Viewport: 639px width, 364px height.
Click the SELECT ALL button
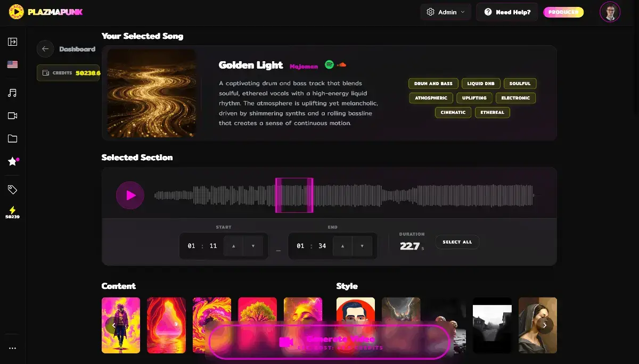point(457,242)
